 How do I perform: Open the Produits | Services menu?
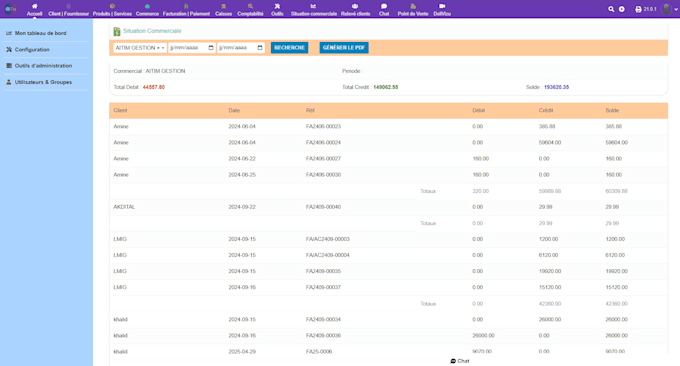coord(112,10)
